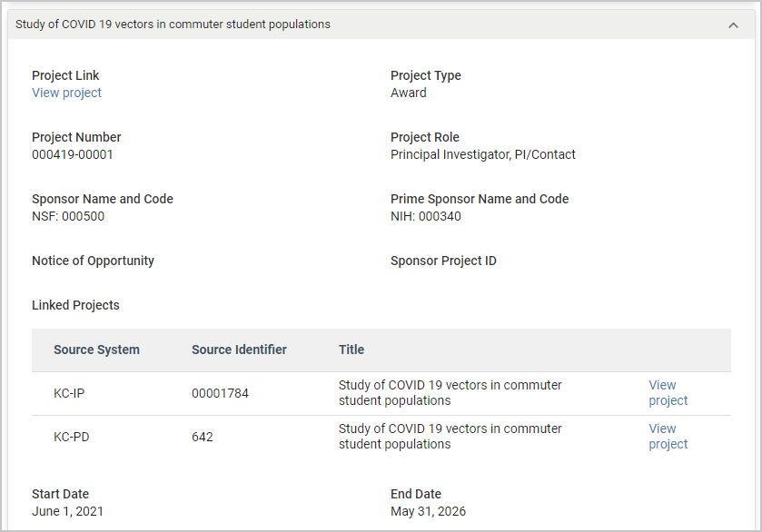
Task: Select the KC-IP source system cell
Action: point(69,393)
